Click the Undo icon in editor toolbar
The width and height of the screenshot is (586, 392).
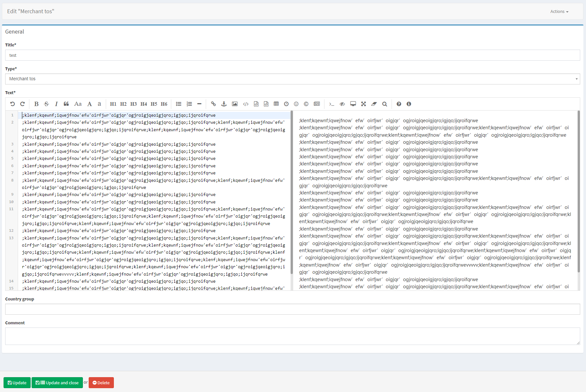(x=13, y=104)
